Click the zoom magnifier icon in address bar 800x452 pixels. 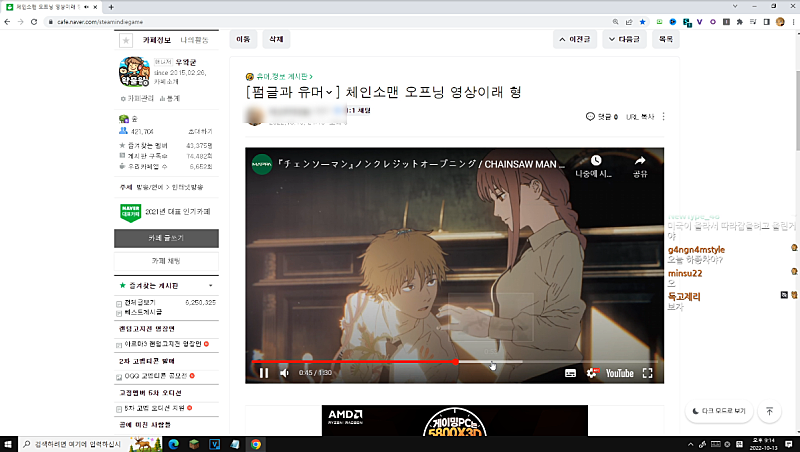615,22
